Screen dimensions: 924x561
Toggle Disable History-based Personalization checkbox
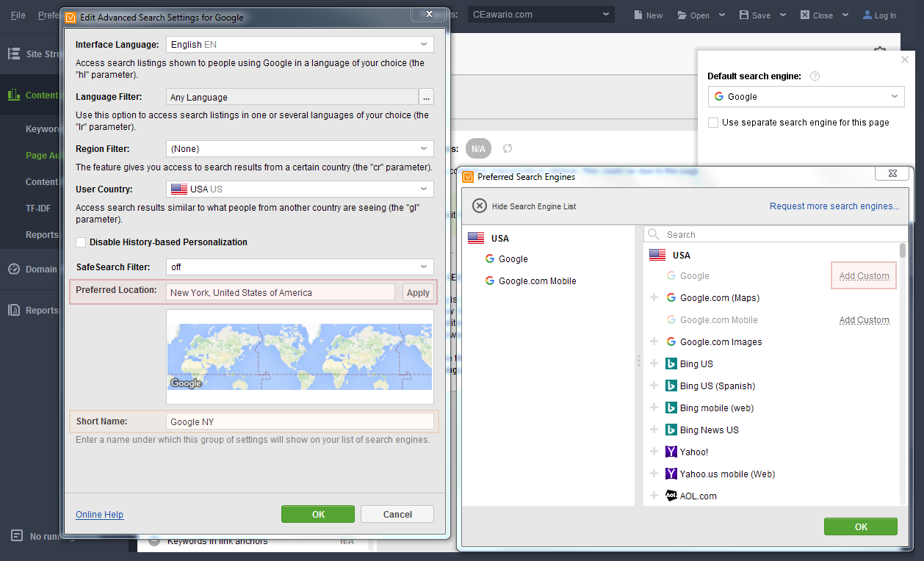coord(81,242)
